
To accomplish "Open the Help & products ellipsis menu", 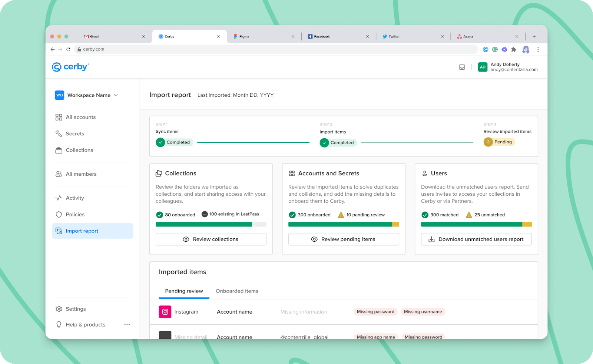I will tap(127, 324).
